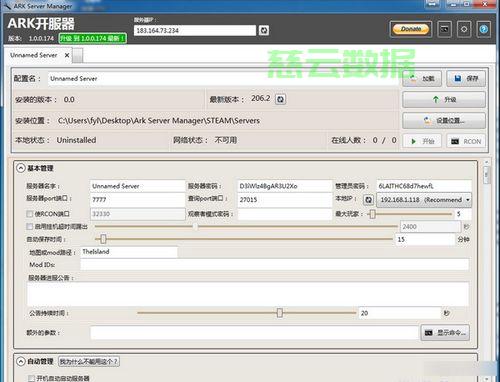Click the query port field showing 27015
This screenshot has width=500, height=382.
[285, 199]
